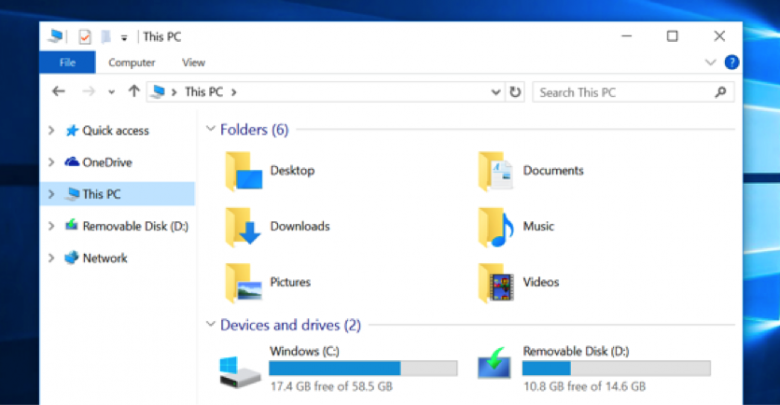This screenshot has height=405, width=780.
Task: Expand the Quick access tree node
Action: pyautogui.click(x=51, y=131)
